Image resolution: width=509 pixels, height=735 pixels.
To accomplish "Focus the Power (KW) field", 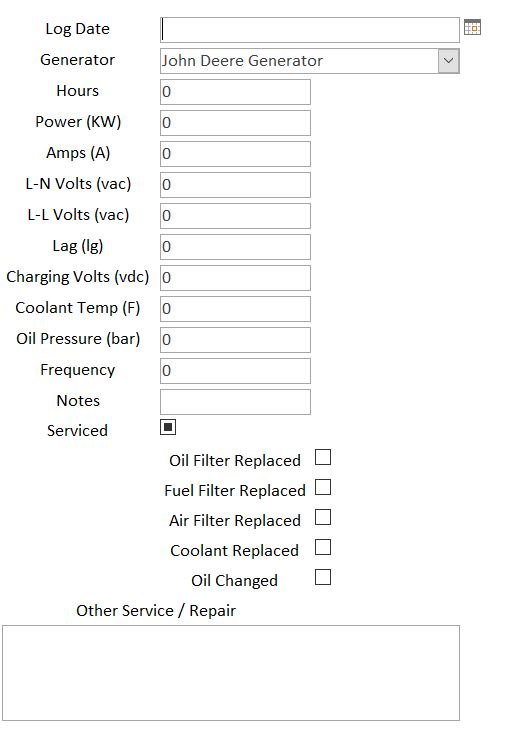I will [x=235, y=123].
